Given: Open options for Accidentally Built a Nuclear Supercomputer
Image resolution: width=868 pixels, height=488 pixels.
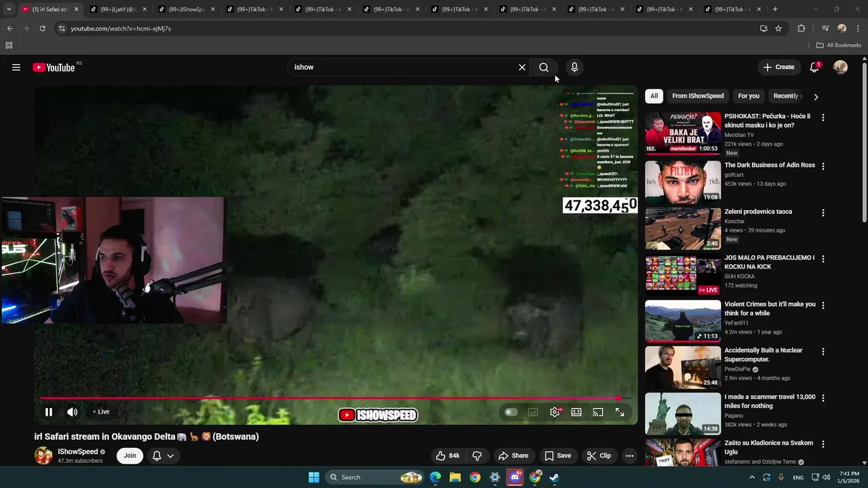Looking at the screenshot, I should click(x=823, y=352).
